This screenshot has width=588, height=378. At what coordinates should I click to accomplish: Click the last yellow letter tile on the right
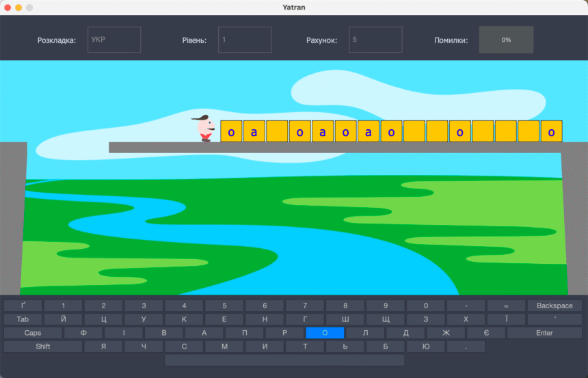[x=551, y=131]
